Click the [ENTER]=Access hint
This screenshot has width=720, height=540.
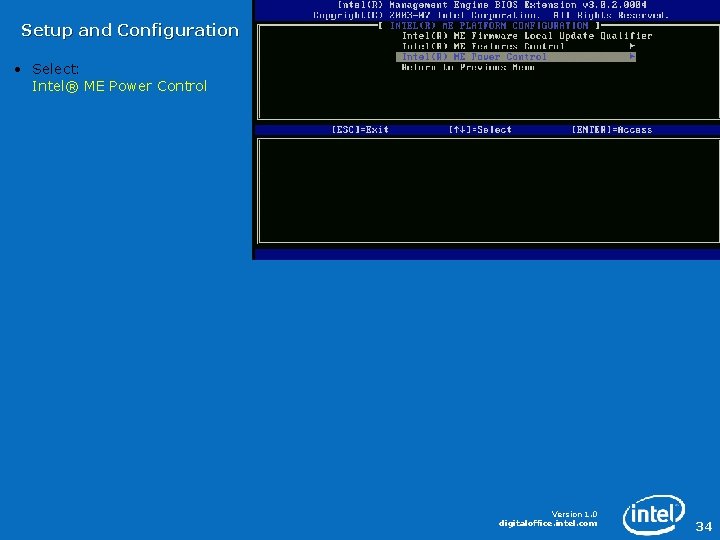pyautogui.click(x=612, y=130)
